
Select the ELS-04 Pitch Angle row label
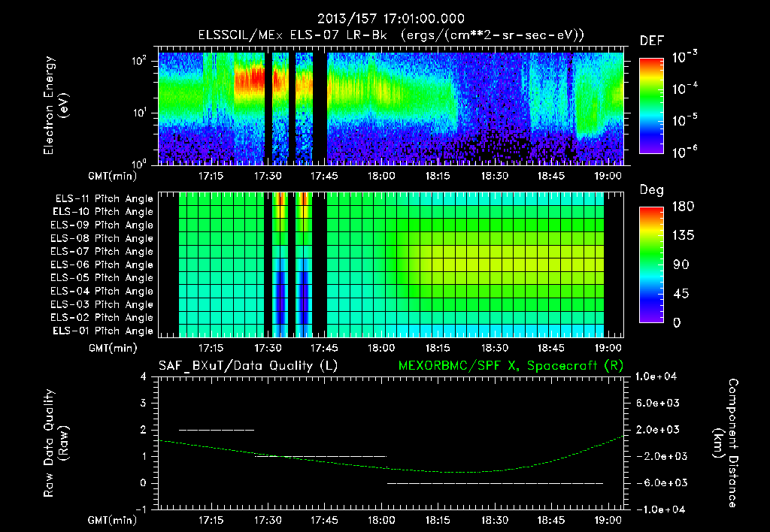coord(102,292)
